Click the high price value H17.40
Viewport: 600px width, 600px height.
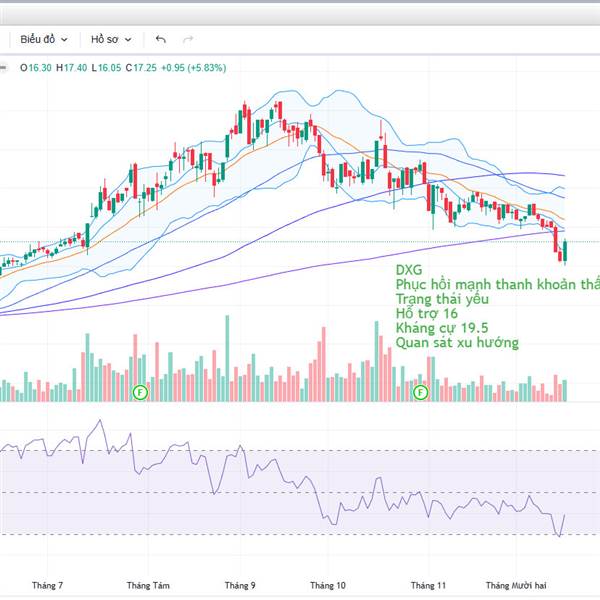click(72, 68)
